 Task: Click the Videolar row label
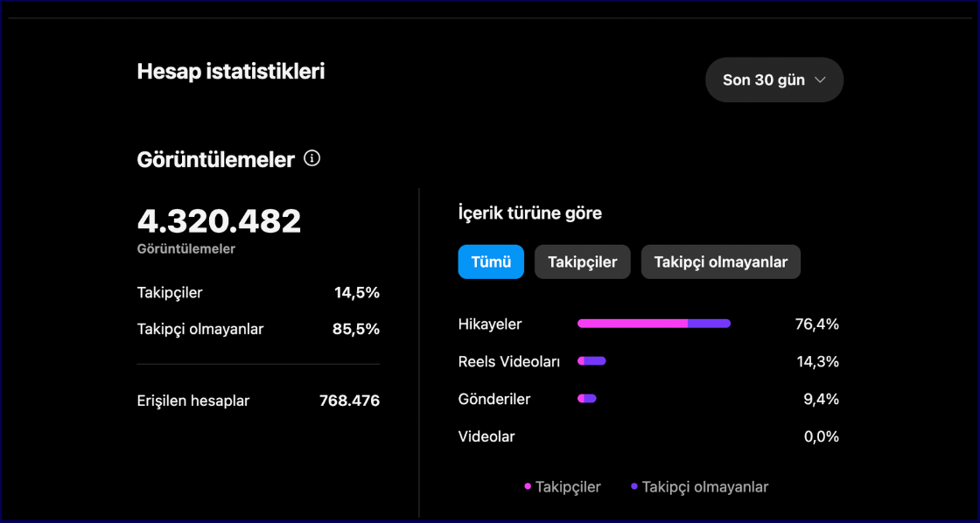click(x=486, y=436)
